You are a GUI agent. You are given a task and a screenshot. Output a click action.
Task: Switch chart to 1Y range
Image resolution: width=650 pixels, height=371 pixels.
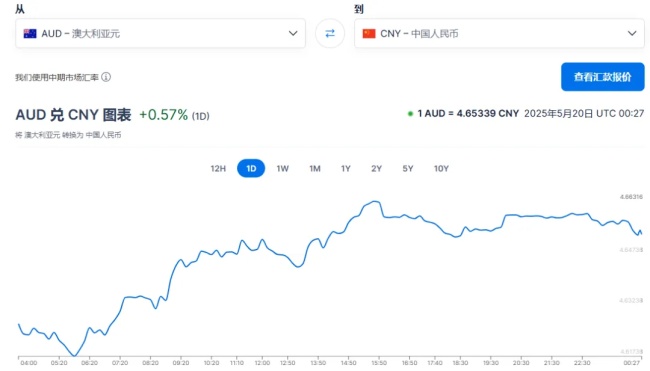click(346, 168)
